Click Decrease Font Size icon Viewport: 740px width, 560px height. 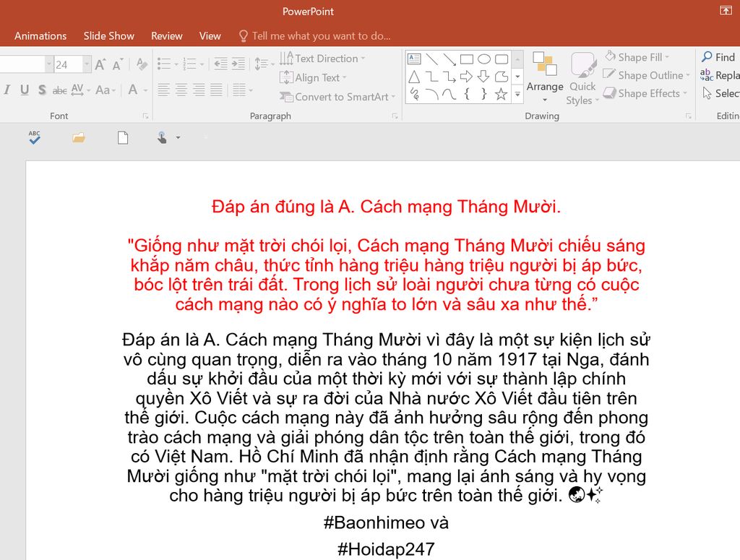tap(118, 64)
